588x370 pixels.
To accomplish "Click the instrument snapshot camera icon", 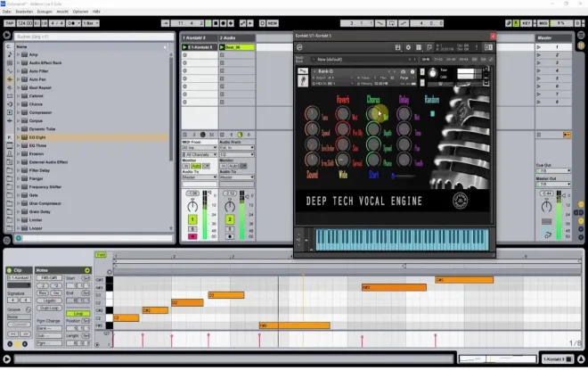I will click(x=403, y=71).
